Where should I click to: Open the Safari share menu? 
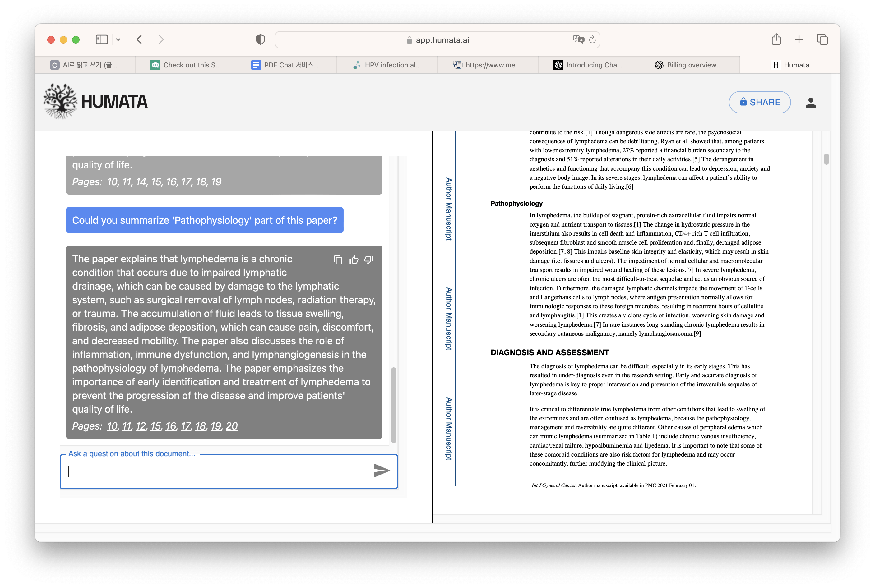(776, 39)
